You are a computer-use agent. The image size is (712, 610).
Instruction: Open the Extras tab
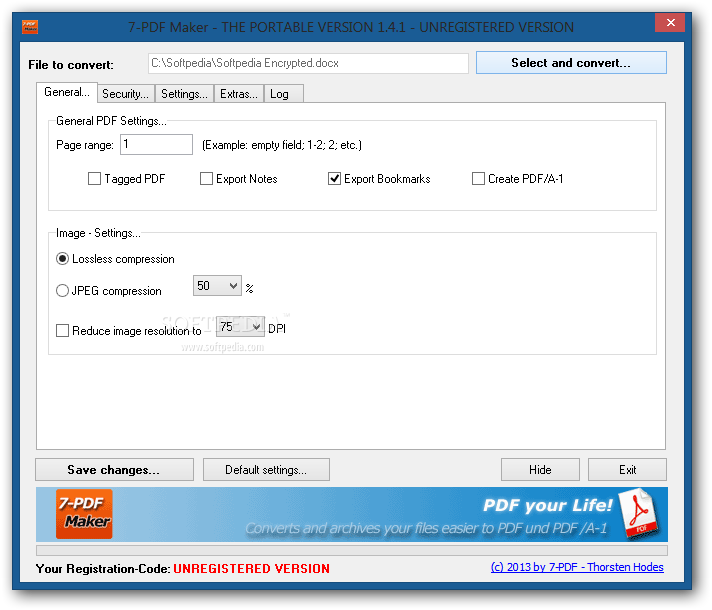pos(239,94)
